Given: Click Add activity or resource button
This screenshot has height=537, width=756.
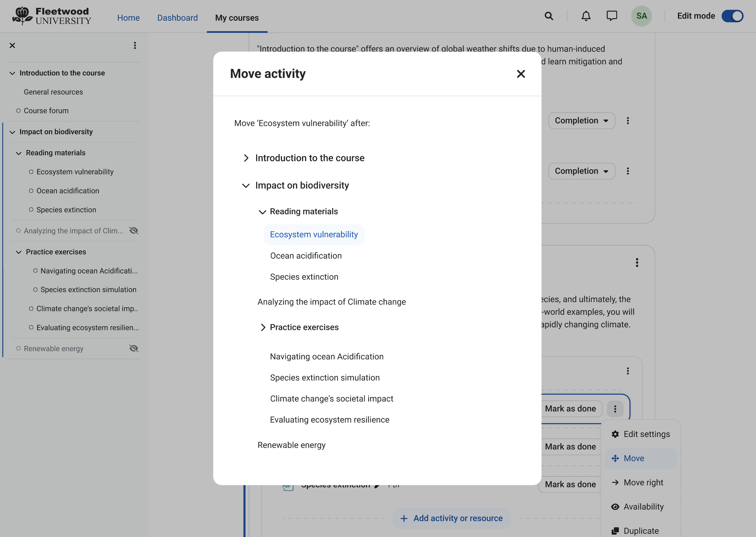Looking at the screenshot, I should tap(451, 518).
